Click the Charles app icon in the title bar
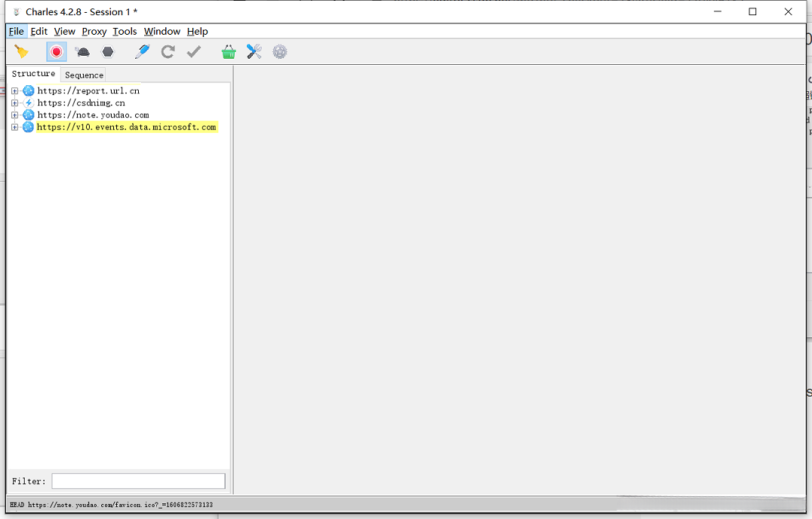 (x=16, y=12)
